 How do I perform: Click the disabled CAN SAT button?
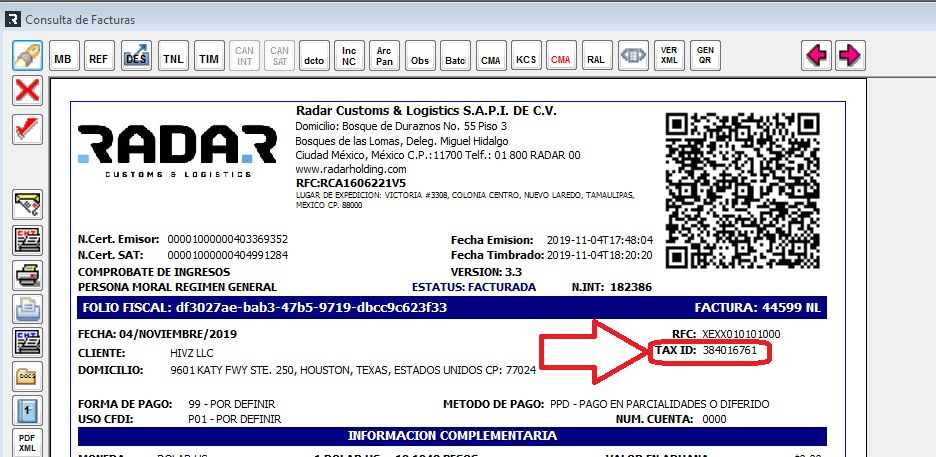[x=279, y=55]
